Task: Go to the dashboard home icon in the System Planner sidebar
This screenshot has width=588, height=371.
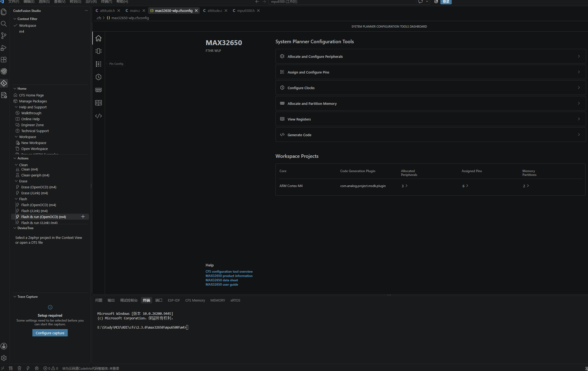Action: pyautogui.click(x=98, y=38)
